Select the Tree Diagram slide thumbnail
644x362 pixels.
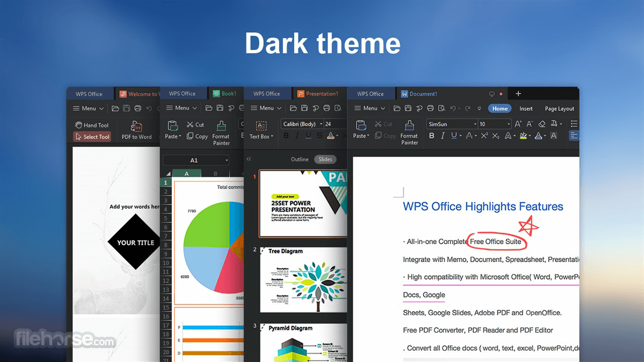(x=303, y=280)
